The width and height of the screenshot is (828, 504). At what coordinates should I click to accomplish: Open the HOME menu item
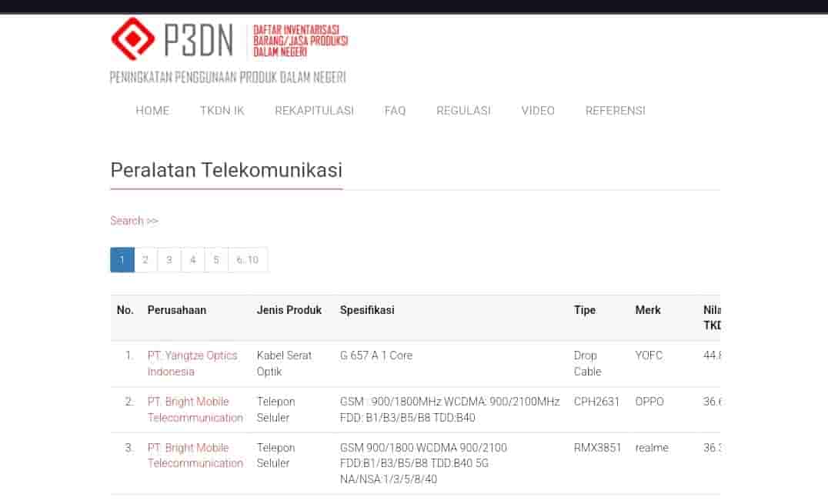152,110
